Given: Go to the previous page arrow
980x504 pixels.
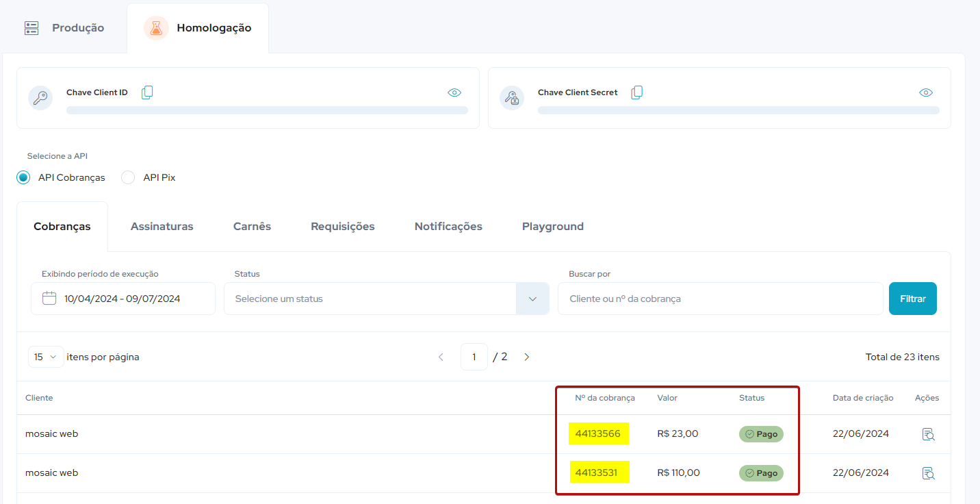Looking at the screenshot, I should [x=441, y=357].
